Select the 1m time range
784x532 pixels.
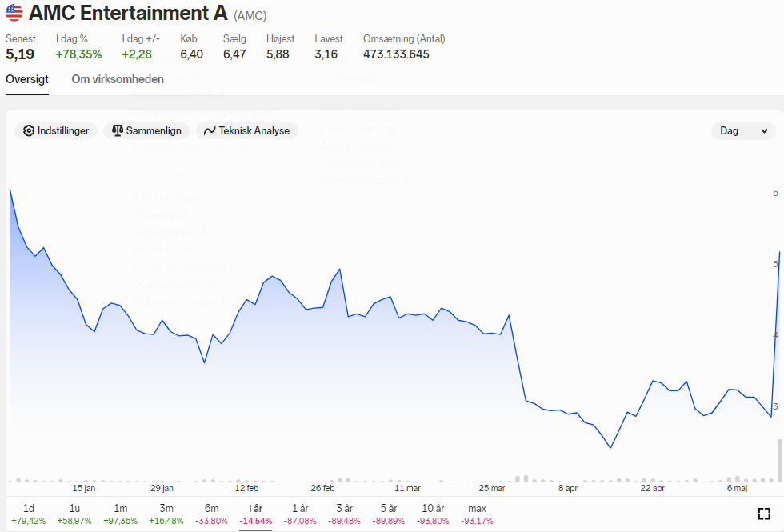[121, 514]
